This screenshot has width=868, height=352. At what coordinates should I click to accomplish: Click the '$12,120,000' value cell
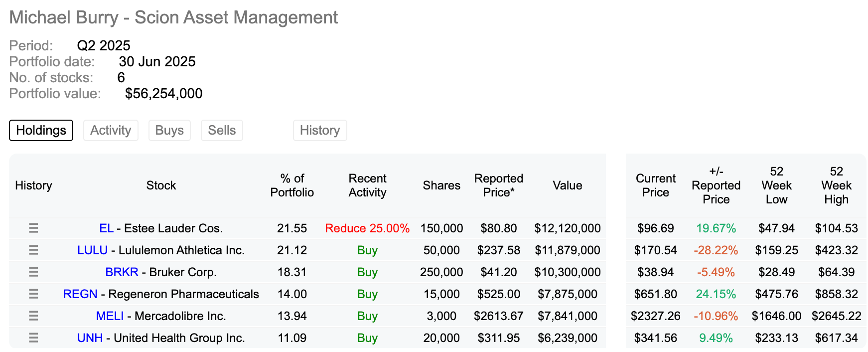click(568, 228)
